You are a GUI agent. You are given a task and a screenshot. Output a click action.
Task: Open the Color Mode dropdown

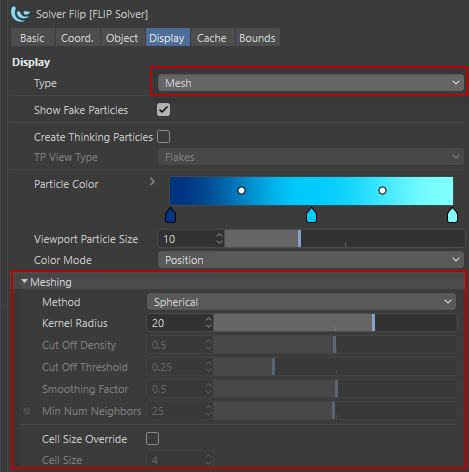[x=311, y=260]
